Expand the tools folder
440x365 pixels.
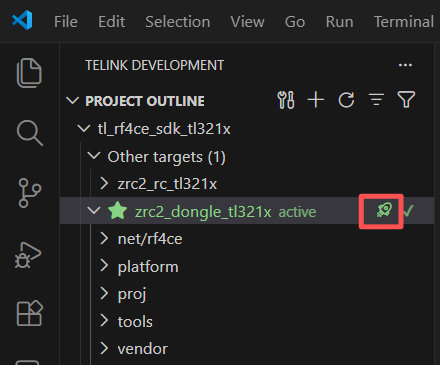(x=104, y=321)
